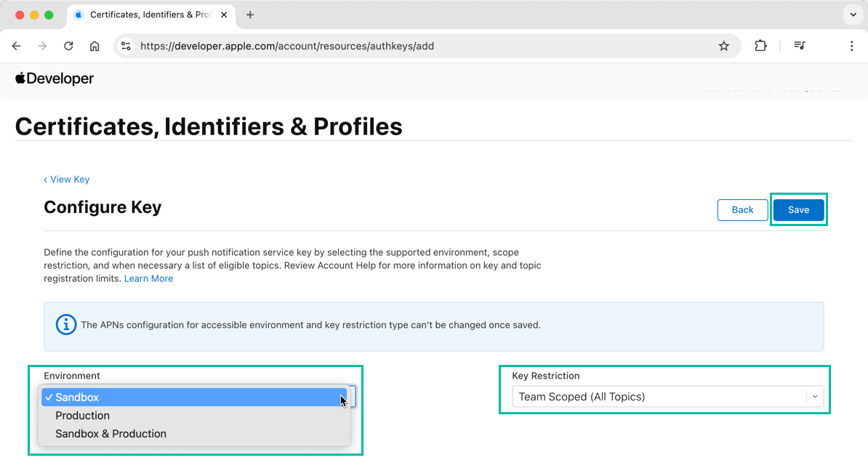Choose Production from the Environment list

(83, 416)
